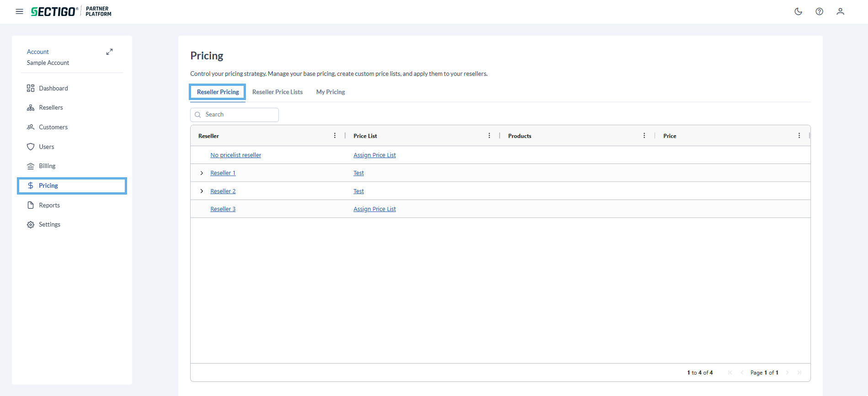The height and width of the screenshot is (396, 868).
Task: Open Test price list for Reseller 1
Action: (x=359, y=173)
